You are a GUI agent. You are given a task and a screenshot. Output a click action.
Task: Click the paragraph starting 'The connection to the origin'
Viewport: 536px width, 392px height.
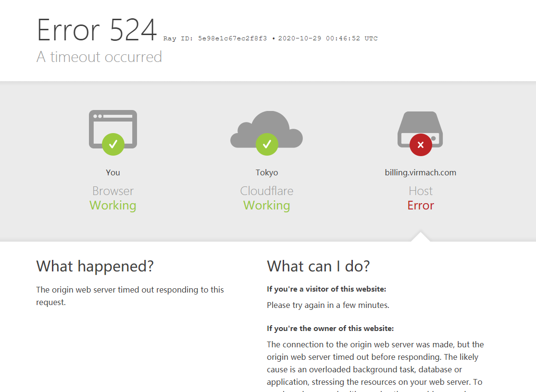[375, 366]
